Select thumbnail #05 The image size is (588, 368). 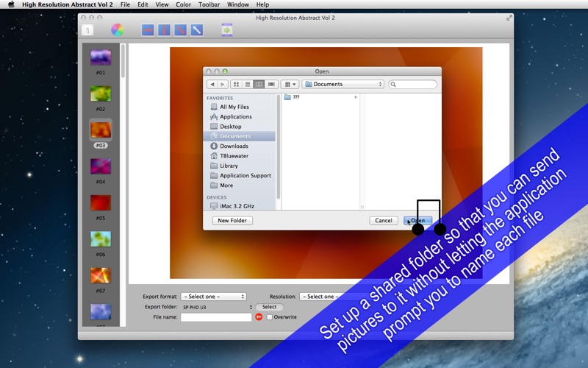[x=101, y=203]
